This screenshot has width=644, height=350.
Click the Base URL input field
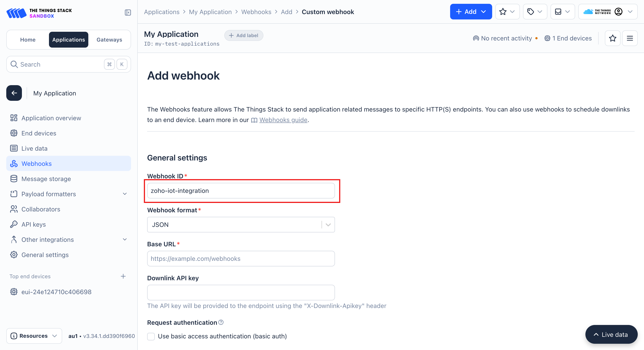(241, 259)
